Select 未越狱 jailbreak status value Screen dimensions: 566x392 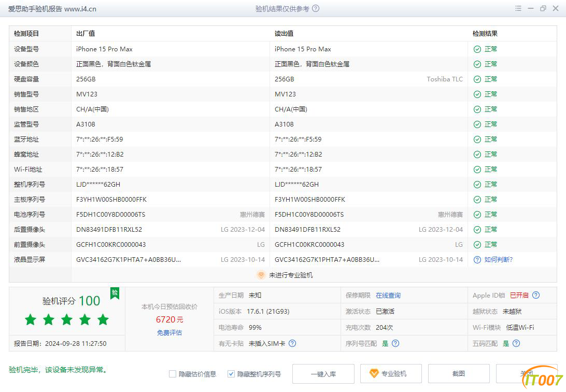point(512,312)
